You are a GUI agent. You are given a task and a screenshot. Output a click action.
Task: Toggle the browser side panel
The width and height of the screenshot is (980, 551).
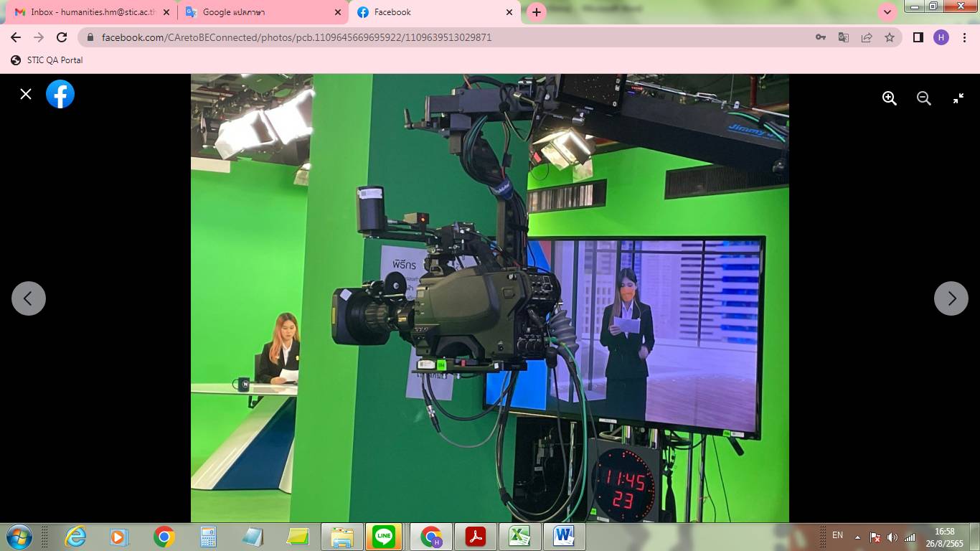pyautogui.click(x=918, y=37)
